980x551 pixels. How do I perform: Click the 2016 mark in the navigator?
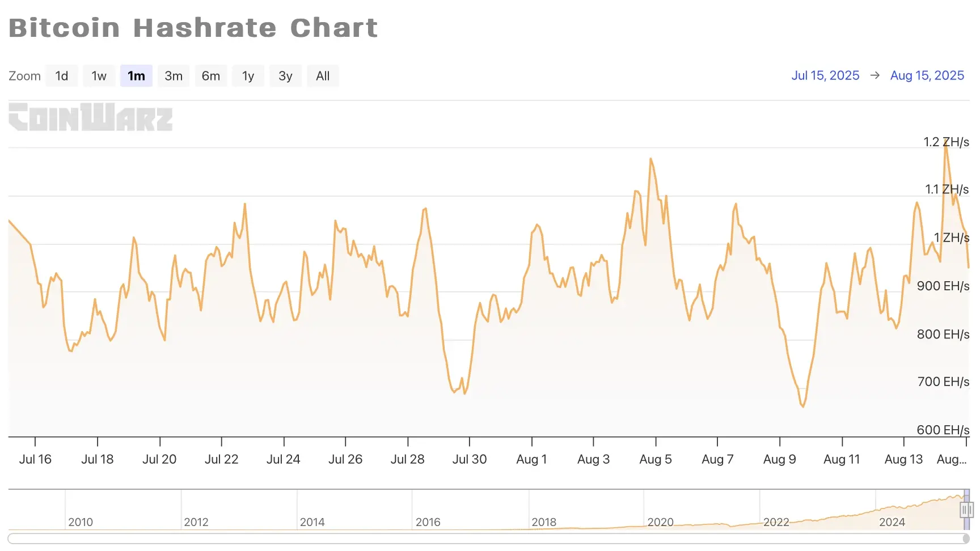[x=428, y=522]
